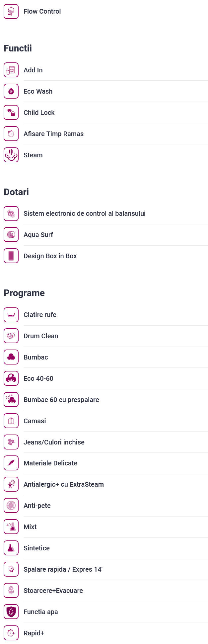Screen dimensions: 208x644
Task: Select the Rapid+ timer icon
Action: click(x=11, y=633)
